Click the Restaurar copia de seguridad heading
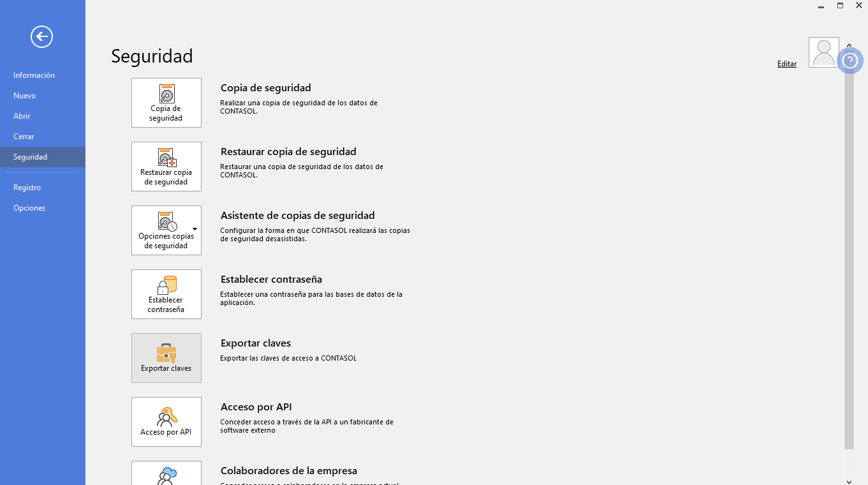Screen dimensions: 868x485 point(288,152)
